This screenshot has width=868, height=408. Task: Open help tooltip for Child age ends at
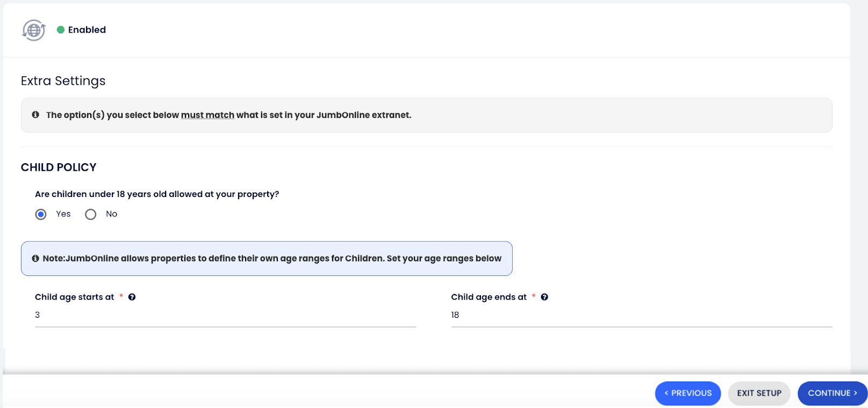[x=544, y=297]
